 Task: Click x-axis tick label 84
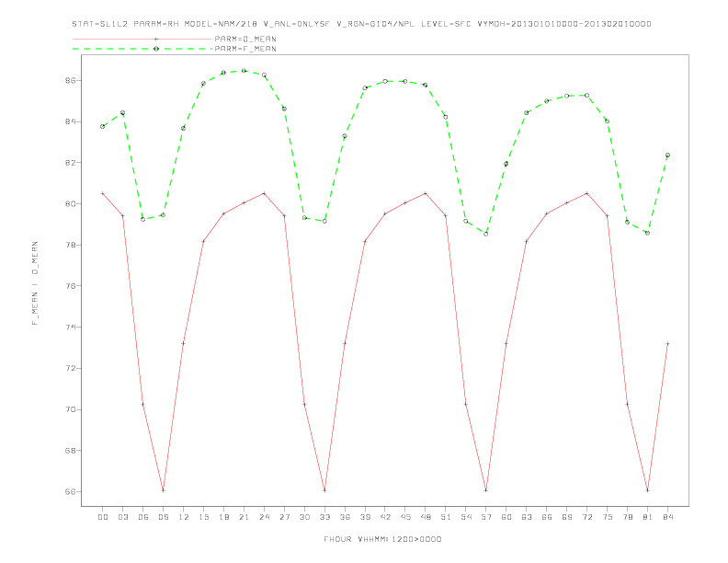[x=667, y=517]
